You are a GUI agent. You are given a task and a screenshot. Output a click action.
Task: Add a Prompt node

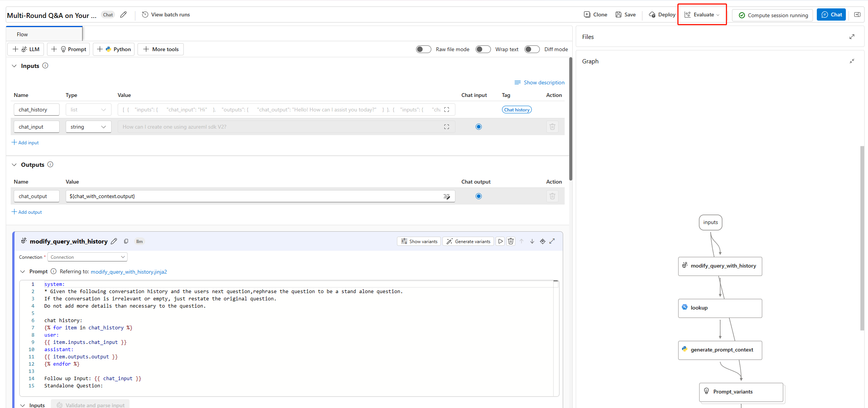pos(68,49)
